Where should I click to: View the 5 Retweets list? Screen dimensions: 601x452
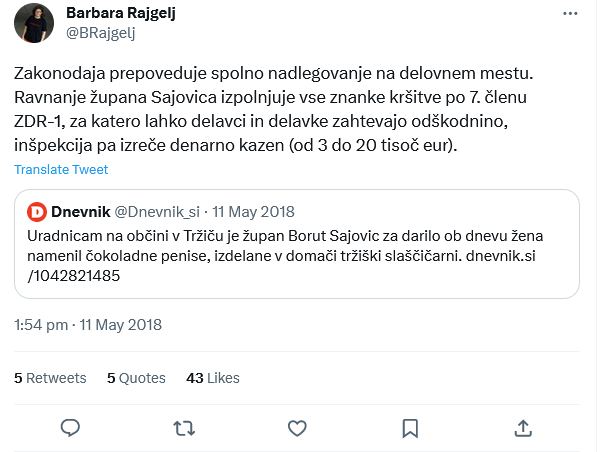coord(50,378)
